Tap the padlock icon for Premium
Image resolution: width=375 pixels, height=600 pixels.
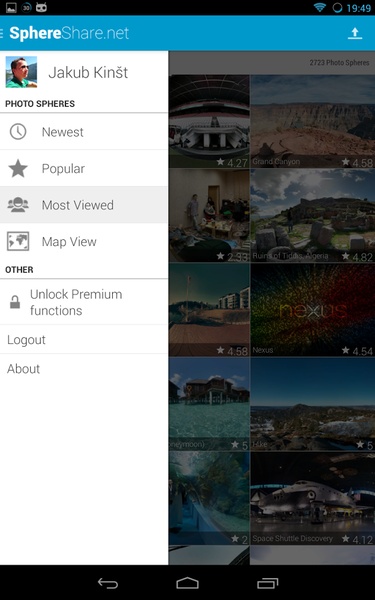pyautogui.click(x=15, y=302)
